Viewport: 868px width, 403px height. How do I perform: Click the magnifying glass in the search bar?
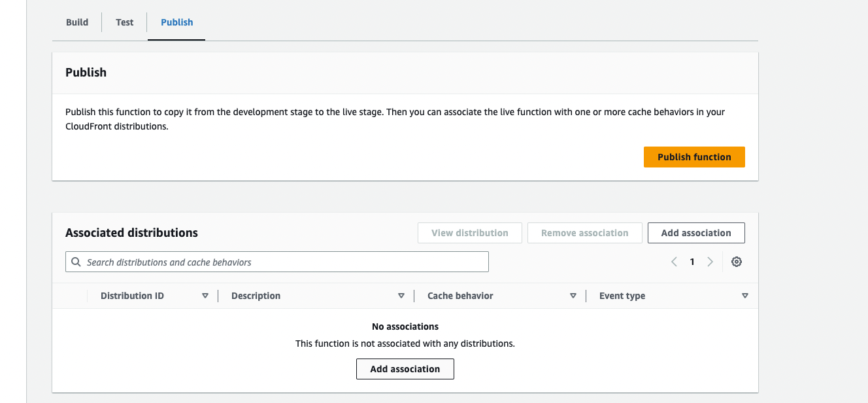(75, 261)
